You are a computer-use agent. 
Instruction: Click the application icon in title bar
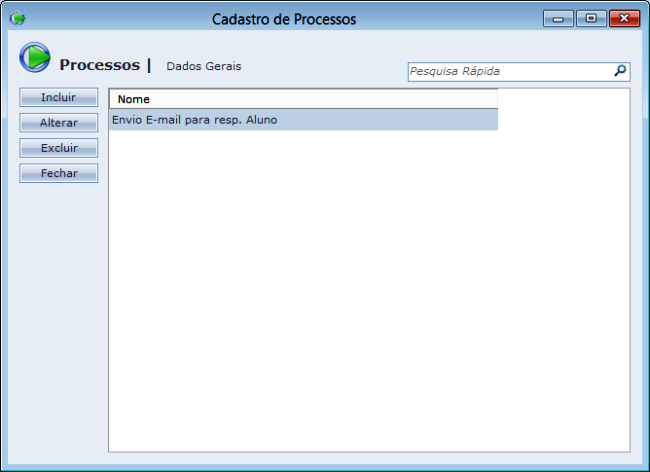[17, 19]
